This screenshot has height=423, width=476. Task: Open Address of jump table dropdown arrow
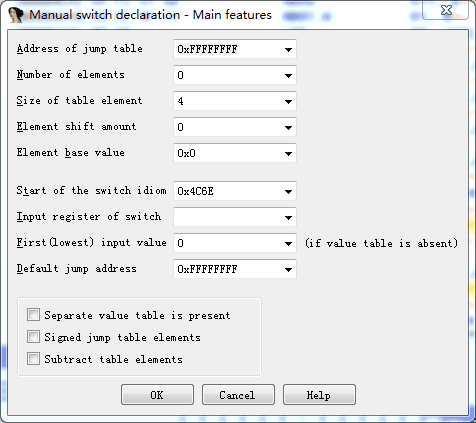(x=288, y=49)
